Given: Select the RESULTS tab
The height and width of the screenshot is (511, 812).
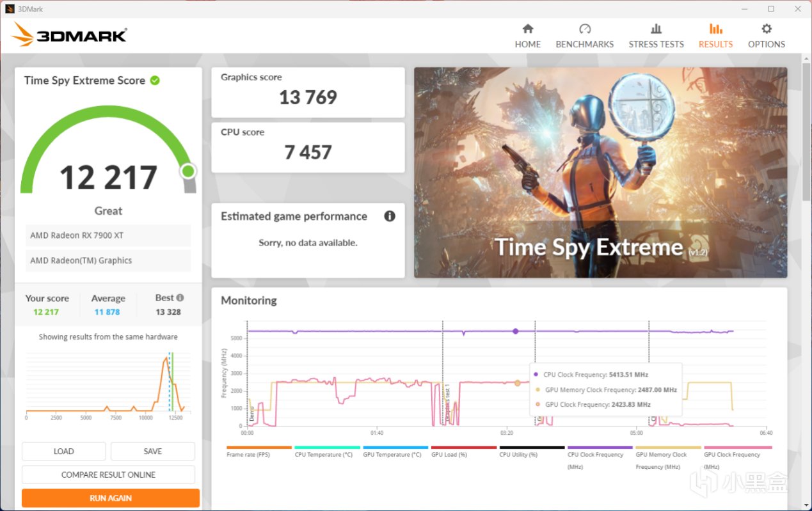Looking at the screenshot, I should point(715,36).
